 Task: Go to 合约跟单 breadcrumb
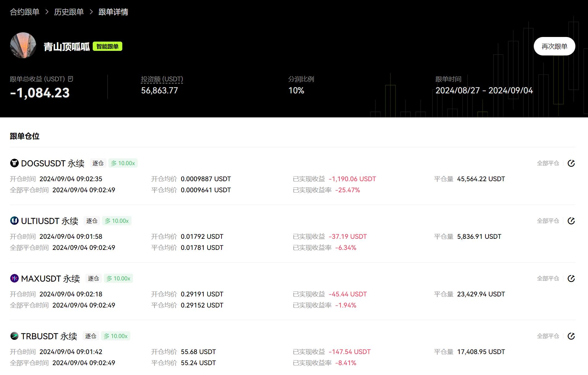pos(25,12)
